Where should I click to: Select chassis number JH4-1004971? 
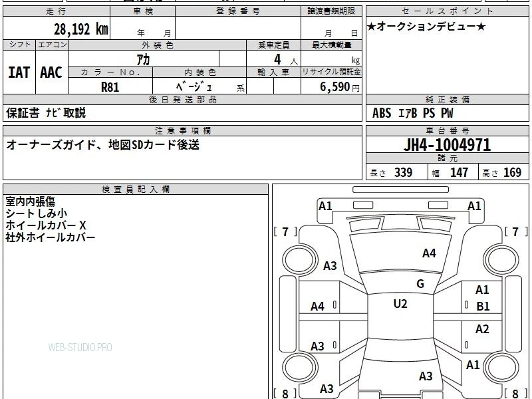click(447, 145)
